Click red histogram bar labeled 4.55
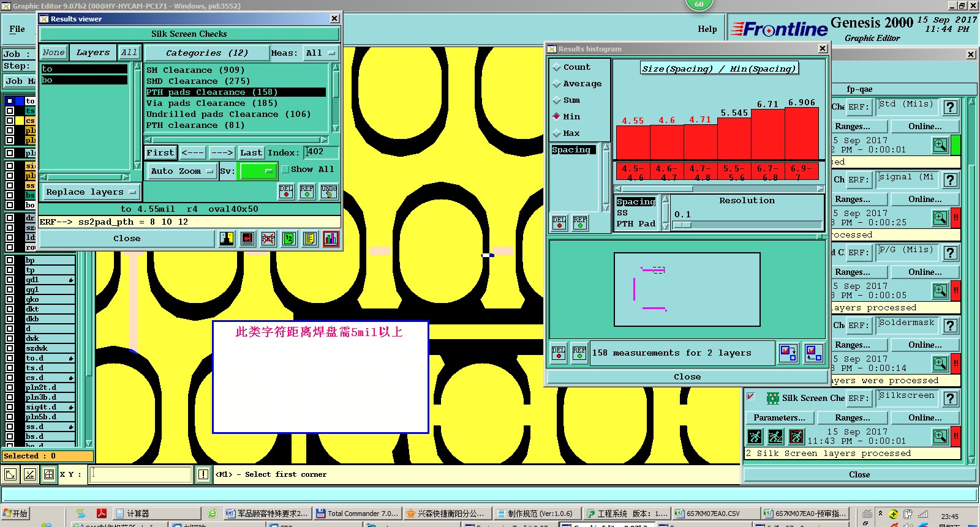980x527 pixels. pyautogui.click(x=633, y=142)
